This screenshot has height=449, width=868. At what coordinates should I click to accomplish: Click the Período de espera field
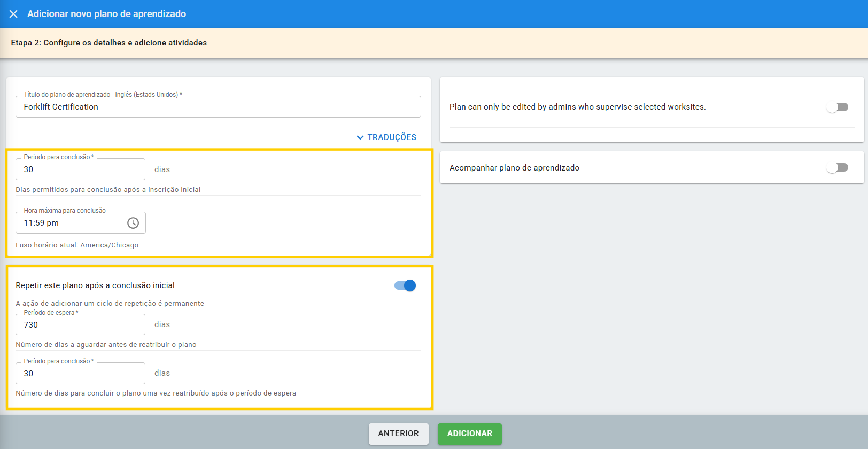tap(80, 325)
